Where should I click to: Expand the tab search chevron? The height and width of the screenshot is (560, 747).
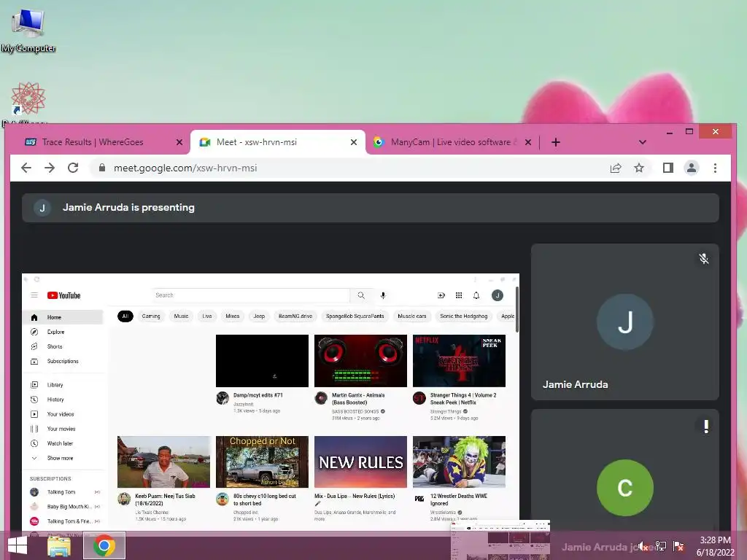click(642, 142)
